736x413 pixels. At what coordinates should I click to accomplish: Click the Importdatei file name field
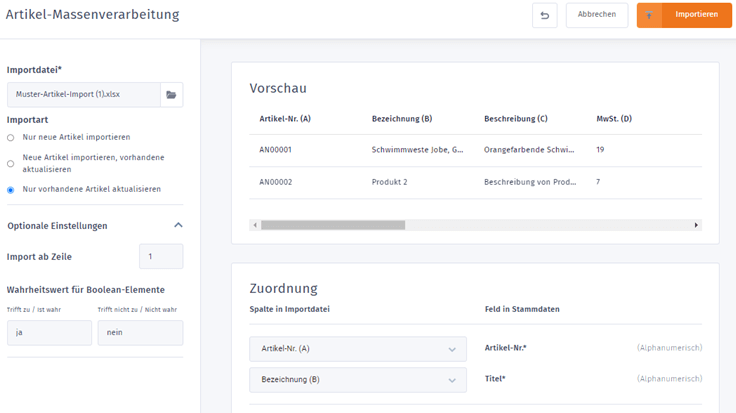click(x=84, y=95)
